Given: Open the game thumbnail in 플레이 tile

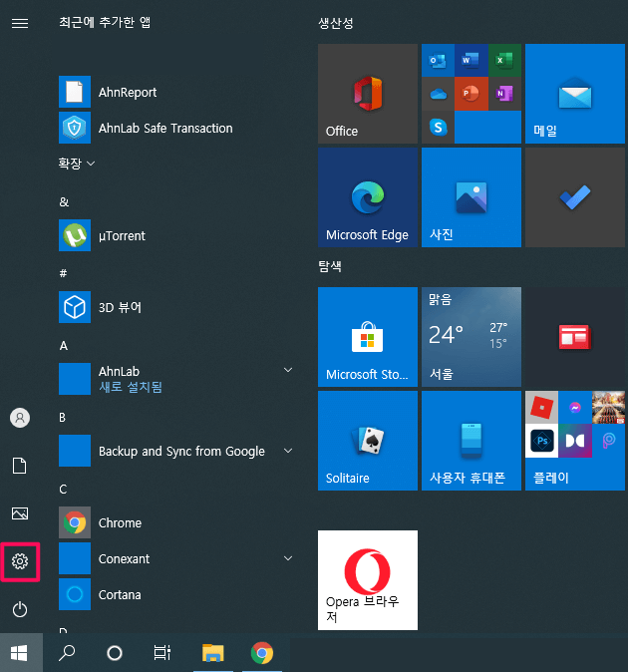Looking at the screenshot, I should 608,407.
